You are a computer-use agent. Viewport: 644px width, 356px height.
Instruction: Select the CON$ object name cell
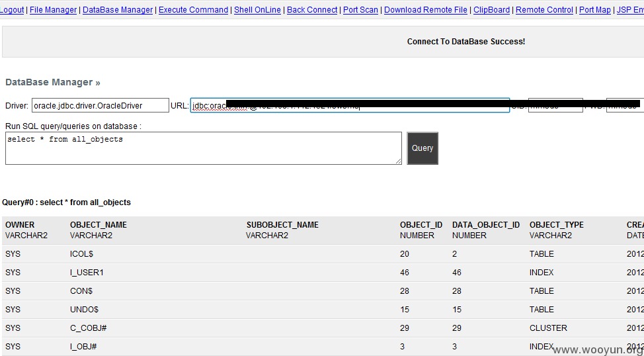click(81, 291)
